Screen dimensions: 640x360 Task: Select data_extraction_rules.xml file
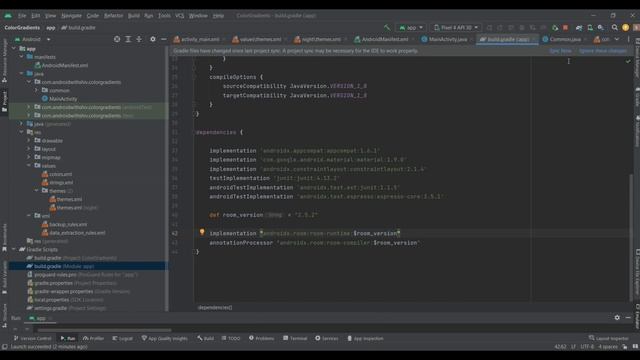coord(73,233)
